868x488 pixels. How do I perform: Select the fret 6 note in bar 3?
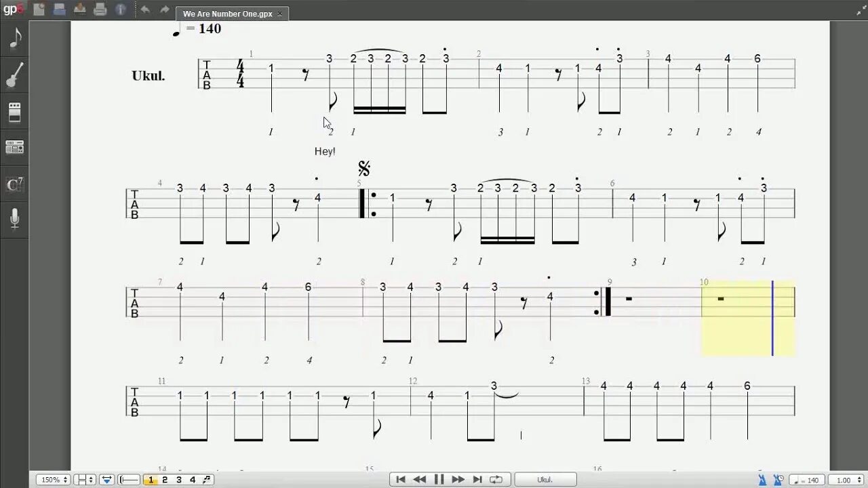point(757,59)
